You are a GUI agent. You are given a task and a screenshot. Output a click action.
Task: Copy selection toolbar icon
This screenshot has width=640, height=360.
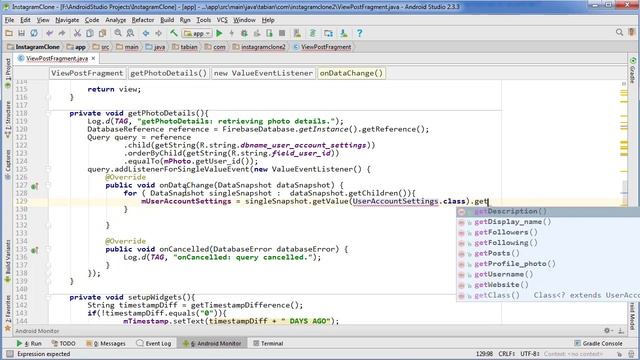90,33
